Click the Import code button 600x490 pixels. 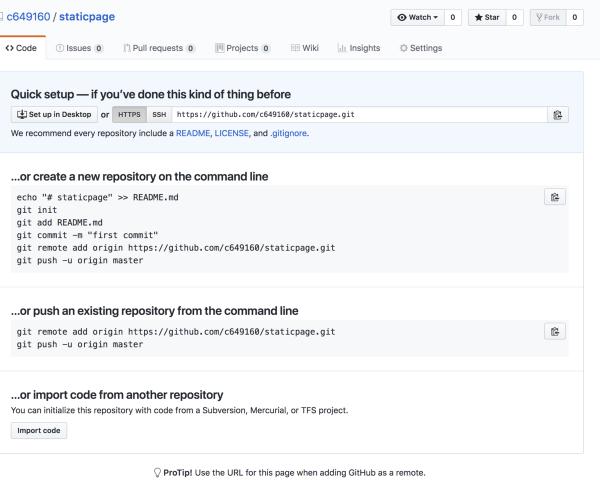click(x=39, y=431)
